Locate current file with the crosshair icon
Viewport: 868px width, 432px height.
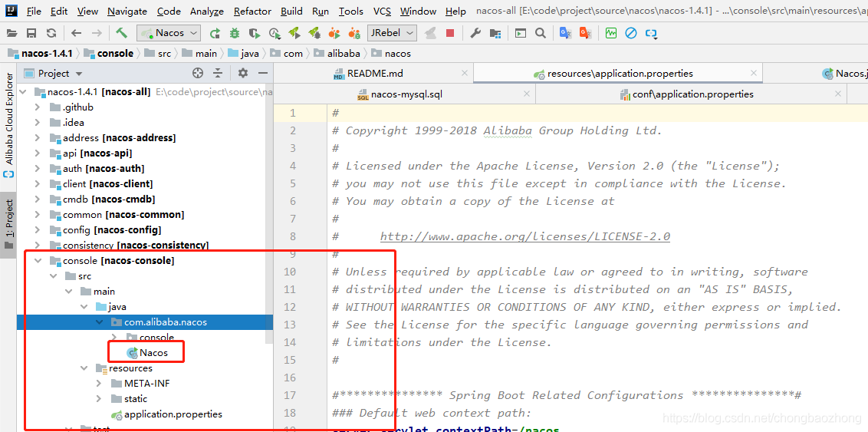pyautogui.click(x=198, y=73)
